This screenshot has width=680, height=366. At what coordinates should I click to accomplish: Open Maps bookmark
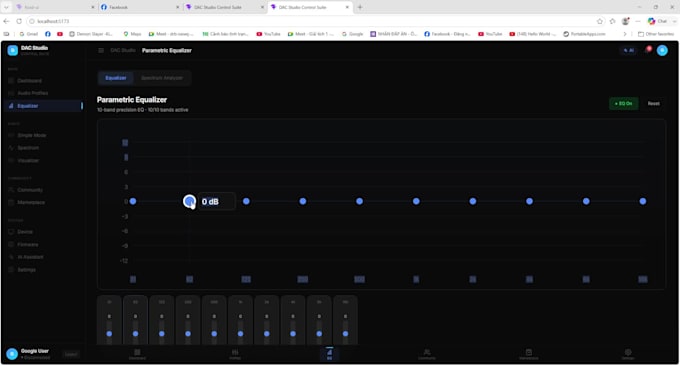point(132,34)
